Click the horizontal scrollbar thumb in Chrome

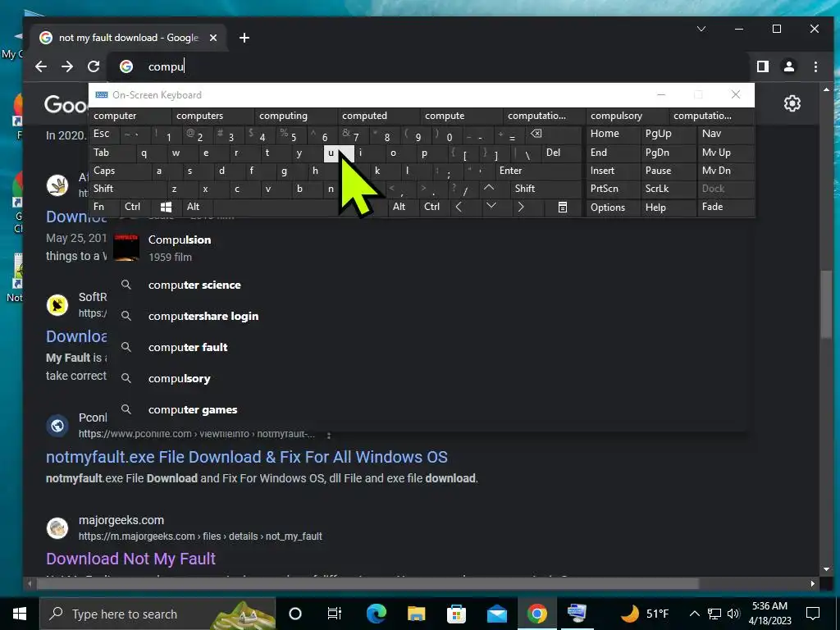coord(368,583)
